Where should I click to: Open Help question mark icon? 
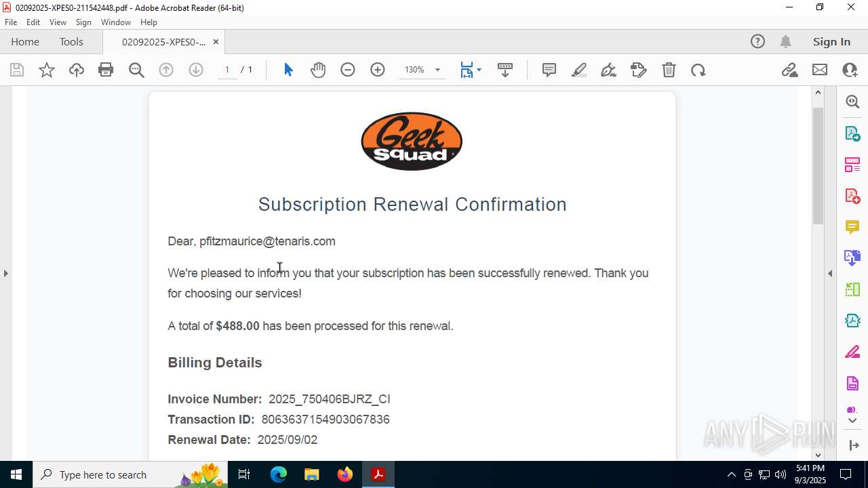pyautogui.click(x=757, y=41)
